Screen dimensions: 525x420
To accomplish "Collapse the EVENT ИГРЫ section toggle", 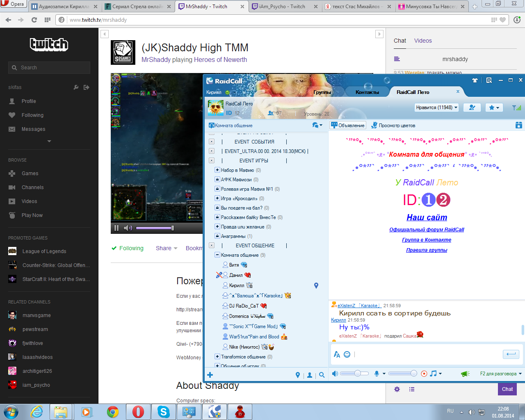I will click(212, 160).
